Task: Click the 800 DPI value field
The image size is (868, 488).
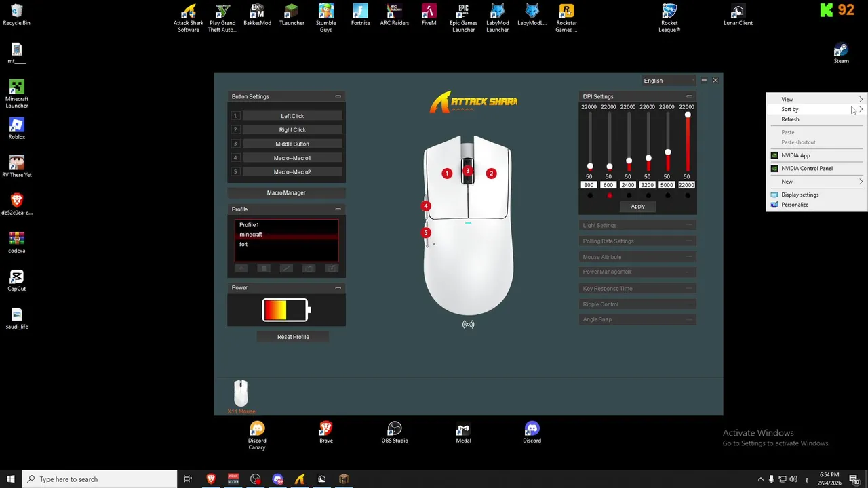Action: (x=589, y=185)
